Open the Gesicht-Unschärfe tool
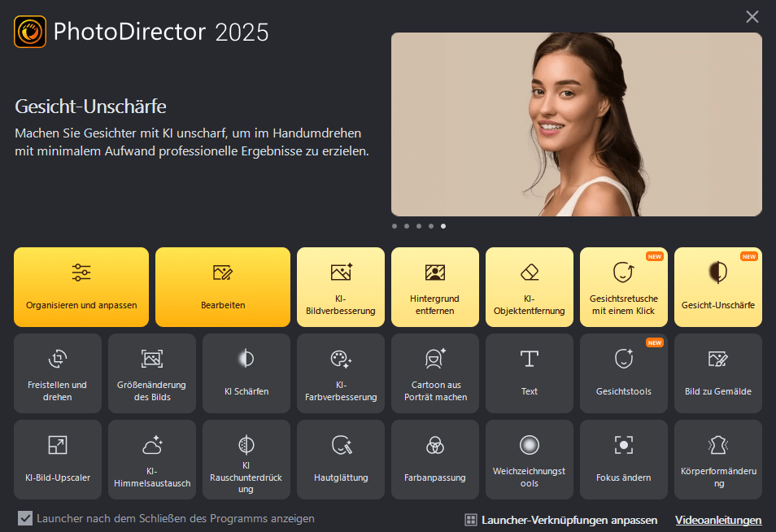Viewport: 776px width, 532px height. click(717, 286)
